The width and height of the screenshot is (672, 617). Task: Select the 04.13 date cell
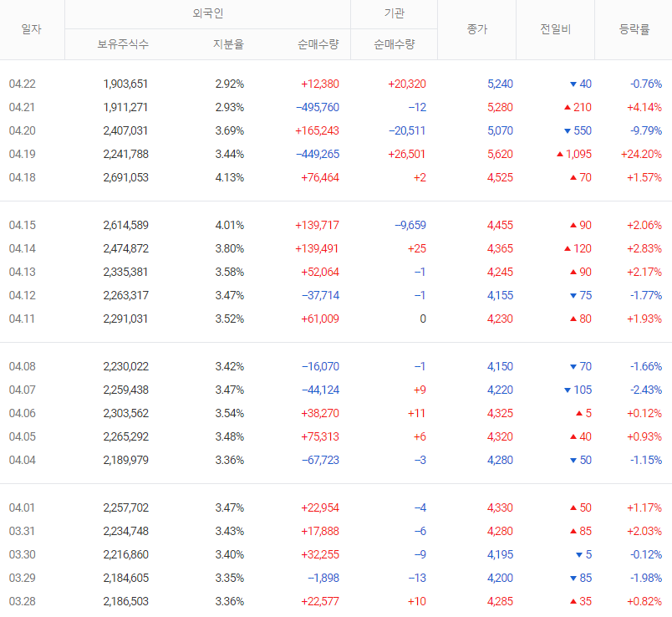tap(23, 272)
